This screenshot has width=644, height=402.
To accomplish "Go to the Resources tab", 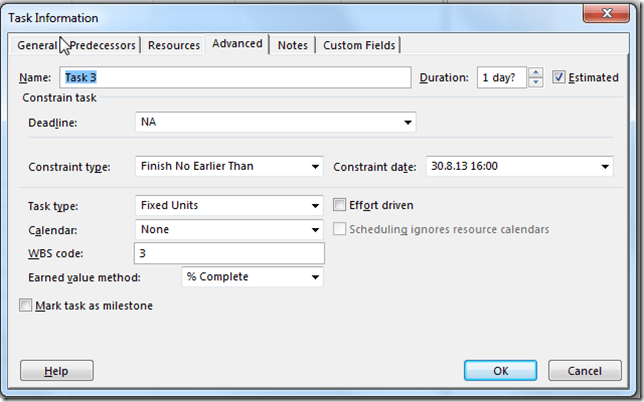I will 174,45.
